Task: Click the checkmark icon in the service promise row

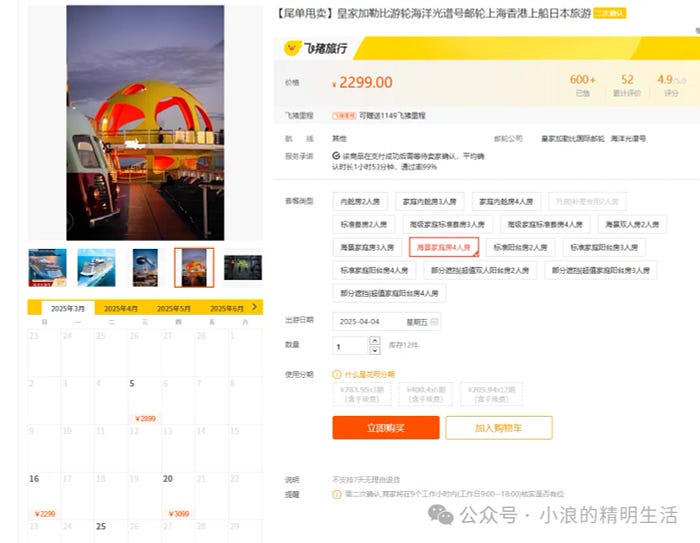Action: (x=336, y=156)
